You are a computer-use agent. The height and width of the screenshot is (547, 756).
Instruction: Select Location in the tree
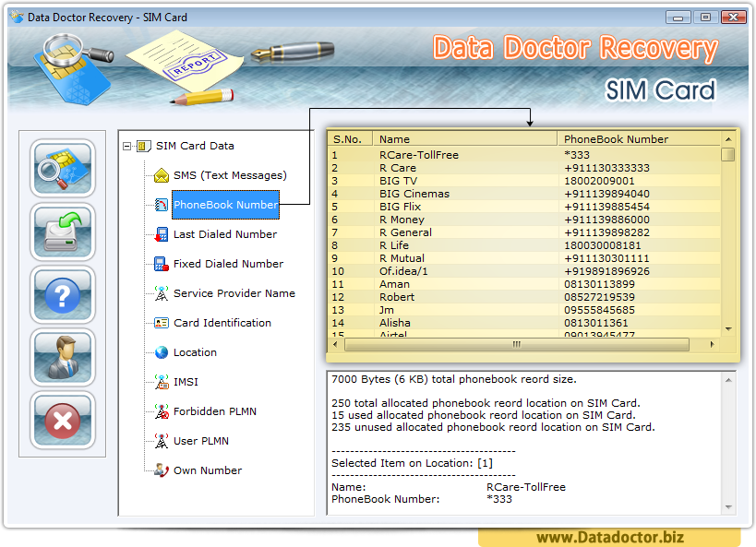[x=195, y=352]
